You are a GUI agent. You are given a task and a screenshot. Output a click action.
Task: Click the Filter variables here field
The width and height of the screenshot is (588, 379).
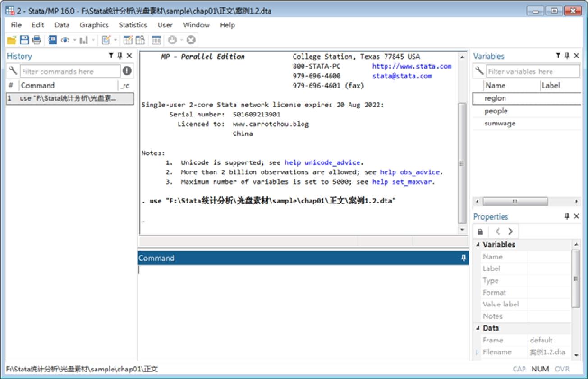(x=533, y=71)
